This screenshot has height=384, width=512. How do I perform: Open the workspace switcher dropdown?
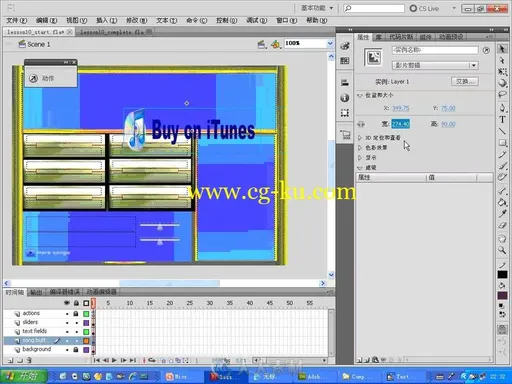(x=317, y=8)
